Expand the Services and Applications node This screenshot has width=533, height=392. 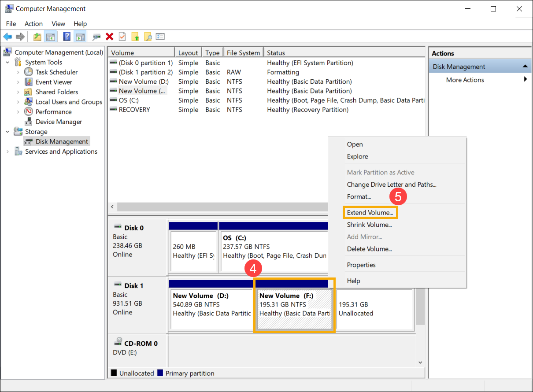coord(7,152)
